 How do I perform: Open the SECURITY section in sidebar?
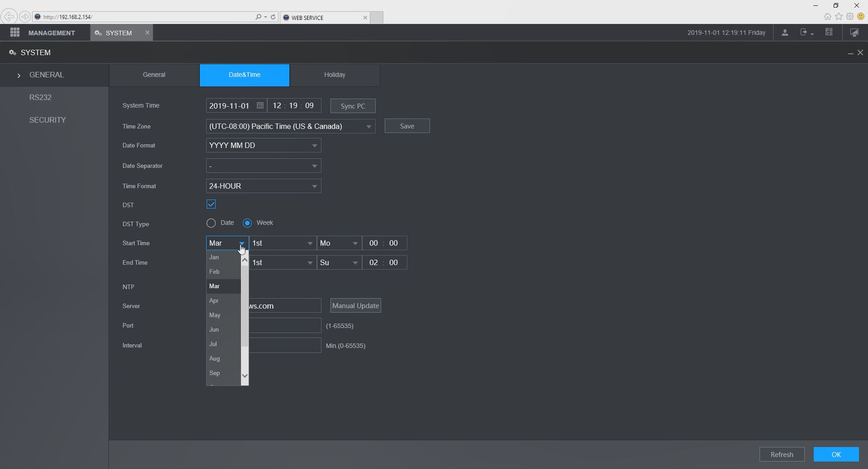point(48,120)
